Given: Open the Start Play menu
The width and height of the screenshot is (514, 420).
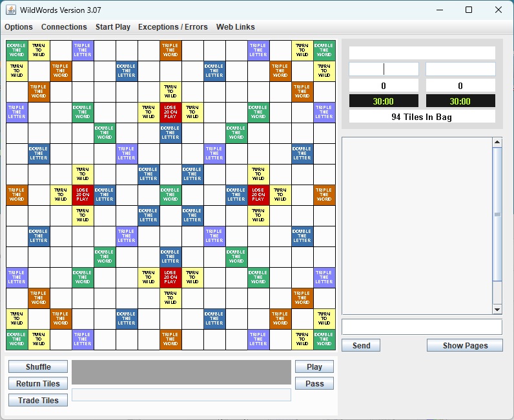Looking at the screenshot, I should pyautogui.click(x=113, y=27).
